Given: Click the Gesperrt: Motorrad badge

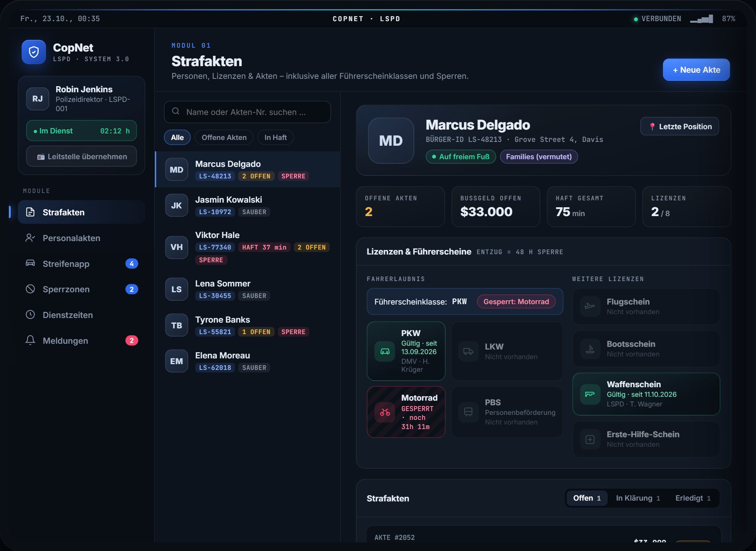Looking at the screenshot, I should (516, 301).
